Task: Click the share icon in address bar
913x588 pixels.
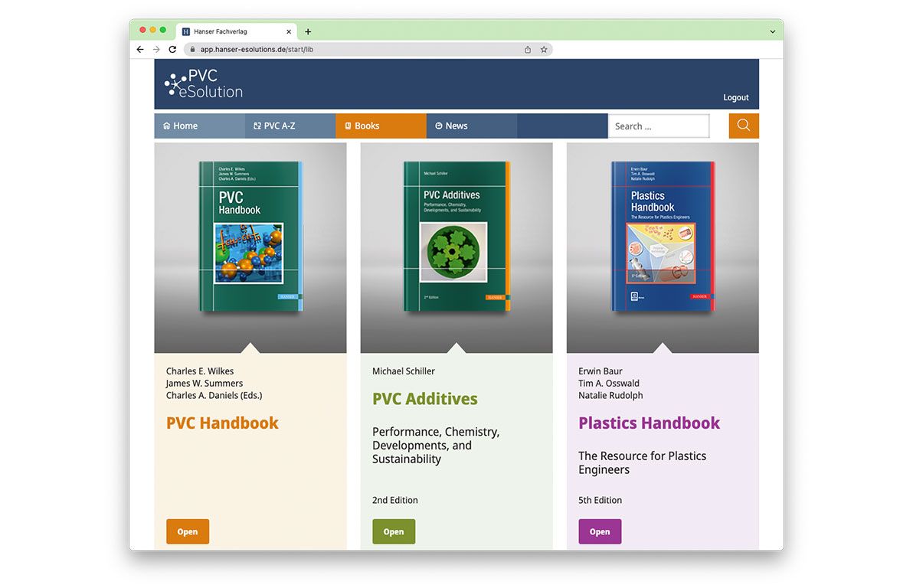Action: coord(528,50)
